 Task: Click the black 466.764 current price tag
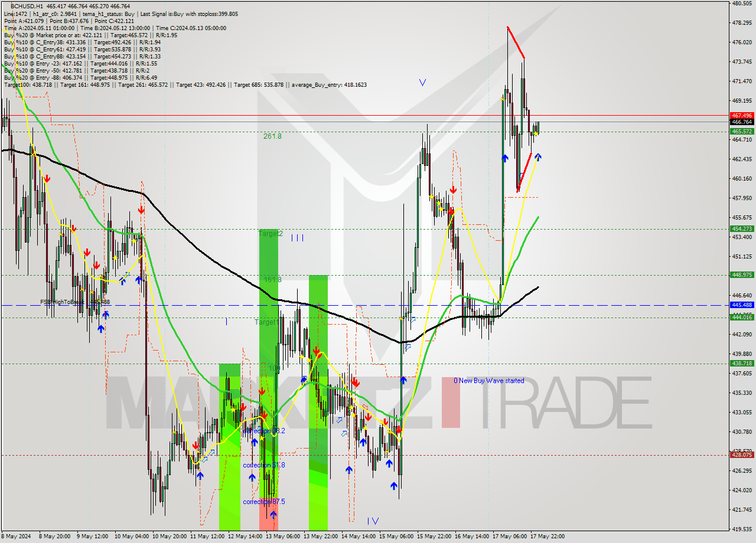pyautogui.click(x=742, y=122)
